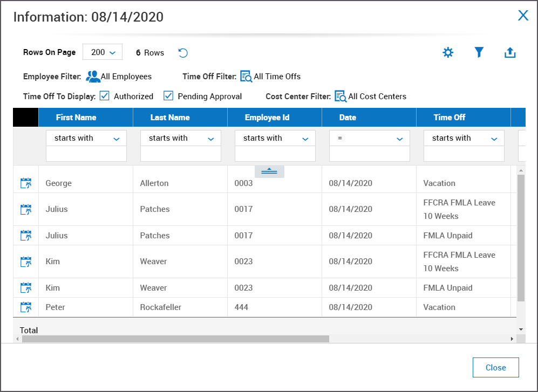The image size is (538, 392).
Task: Click the scroll down arrow
Action: (521, 329)
